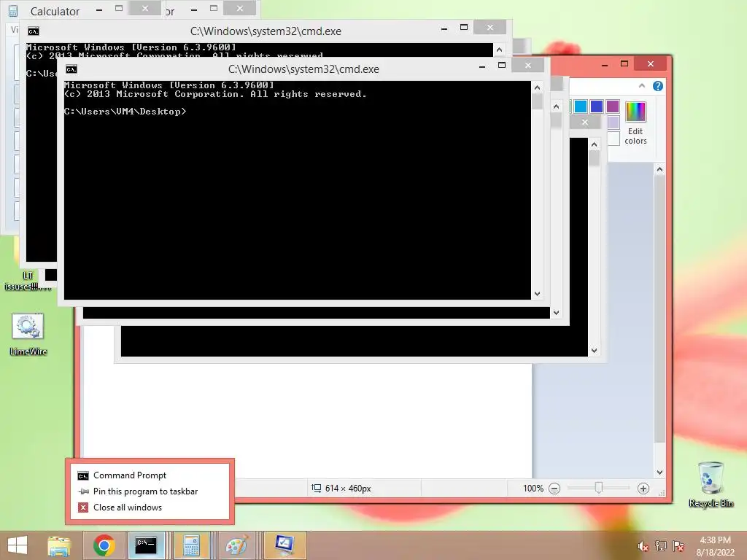Open the front cmd.exe window system icon
747x560 pixels.
coord(71,69)
